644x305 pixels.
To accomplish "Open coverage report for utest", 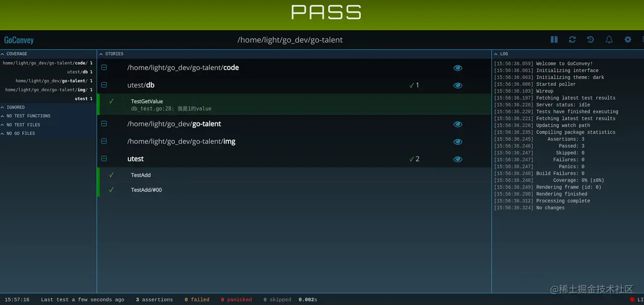I will (x=83, y=99).
